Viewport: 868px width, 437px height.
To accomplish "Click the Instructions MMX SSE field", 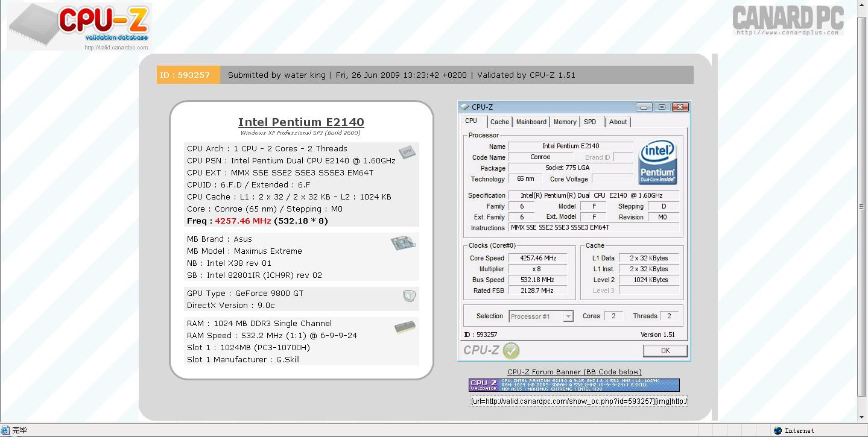I will click(594, 228).
